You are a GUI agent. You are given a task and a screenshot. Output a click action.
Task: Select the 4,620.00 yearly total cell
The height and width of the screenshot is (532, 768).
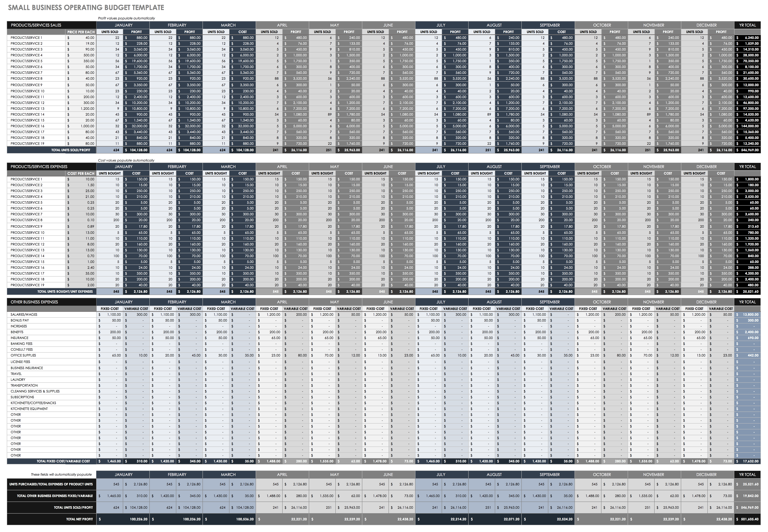(x=747, y=120)
